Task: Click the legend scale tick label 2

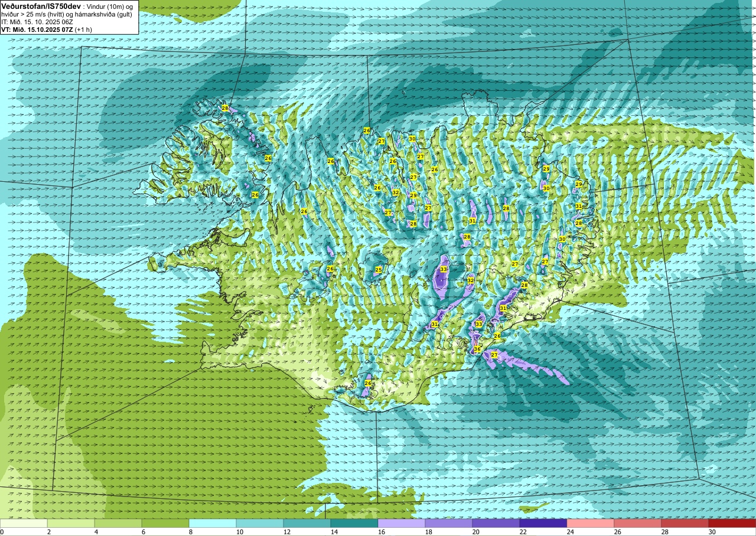Action: point(48,532)
